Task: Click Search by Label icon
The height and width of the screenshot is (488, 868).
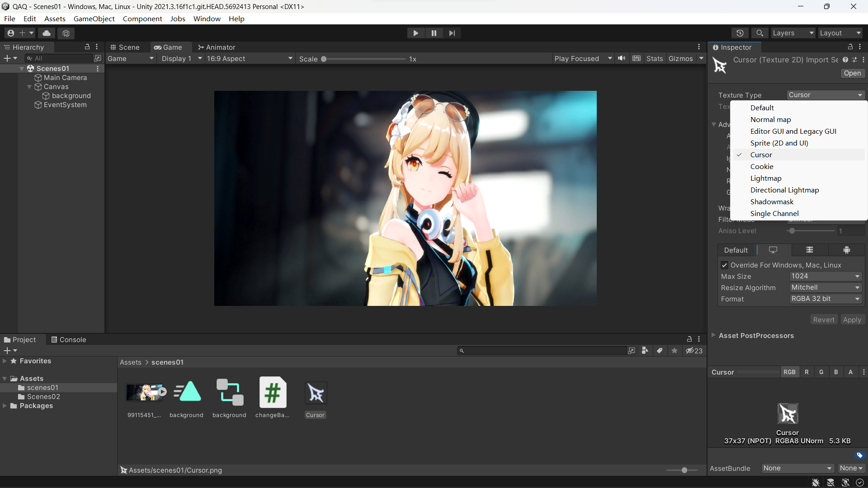Action: [x=660, y=351]
